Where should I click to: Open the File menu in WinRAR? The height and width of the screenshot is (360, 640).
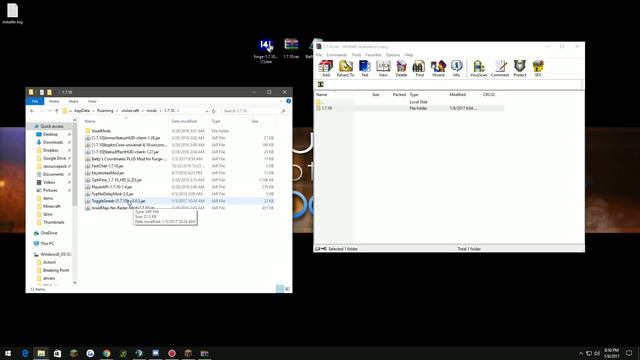(x=319, y=55)
